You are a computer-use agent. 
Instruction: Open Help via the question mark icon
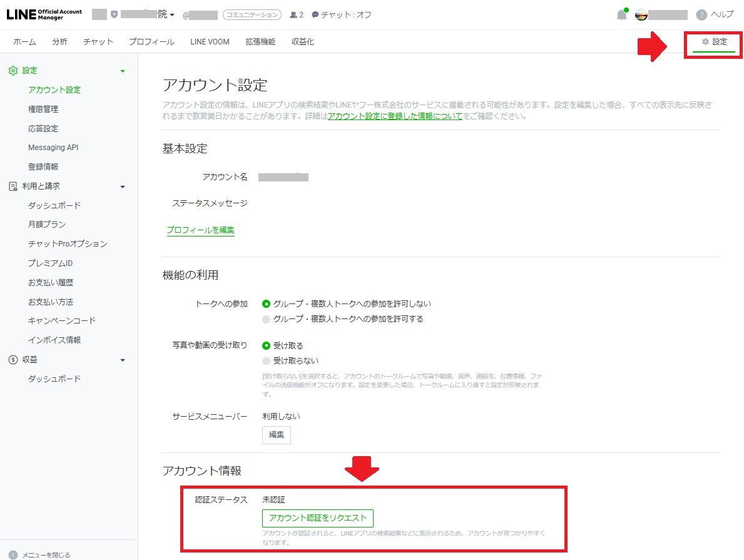701,15
